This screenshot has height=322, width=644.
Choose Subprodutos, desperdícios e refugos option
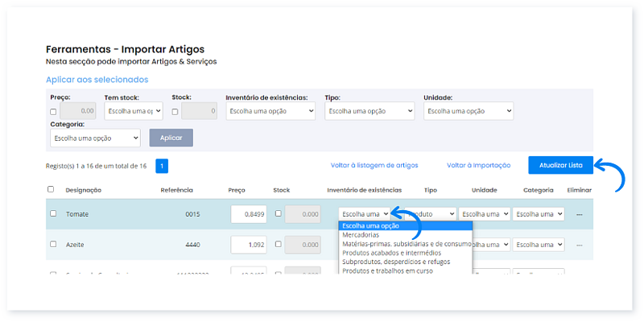pos(406,262)
